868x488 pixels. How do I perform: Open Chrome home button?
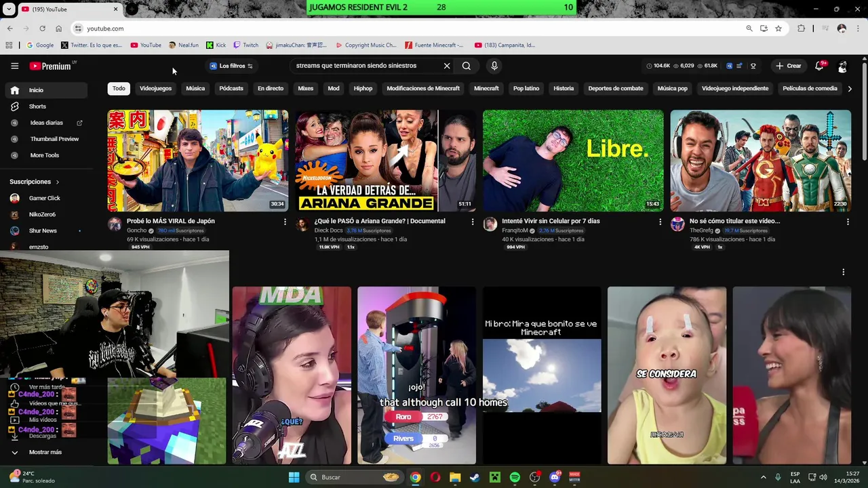[58, 28]
